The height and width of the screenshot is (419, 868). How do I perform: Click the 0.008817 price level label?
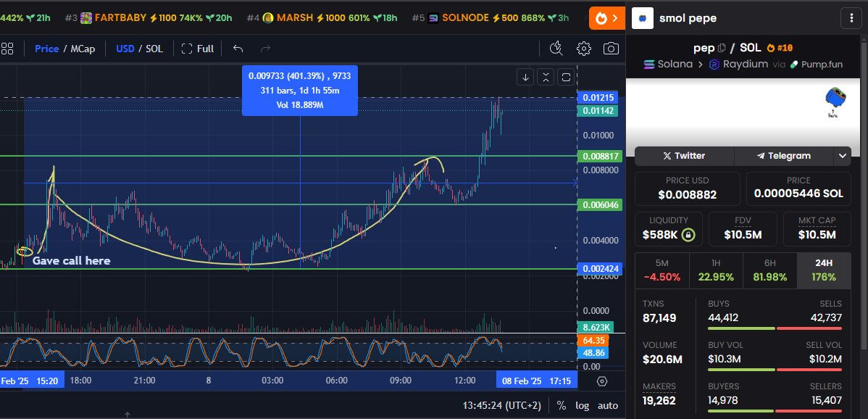click(x=599, y=157)
